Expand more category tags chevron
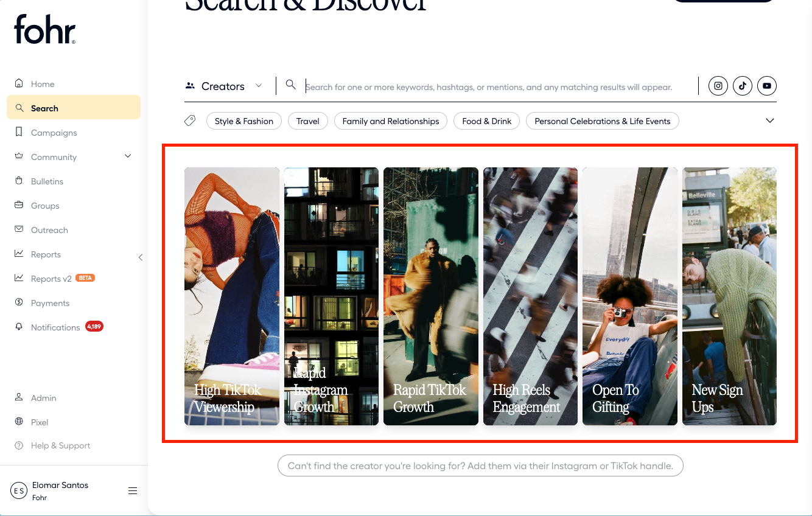The height and width of the screenshot is (516, 812). pyautogui.click(x=770, y=120)
